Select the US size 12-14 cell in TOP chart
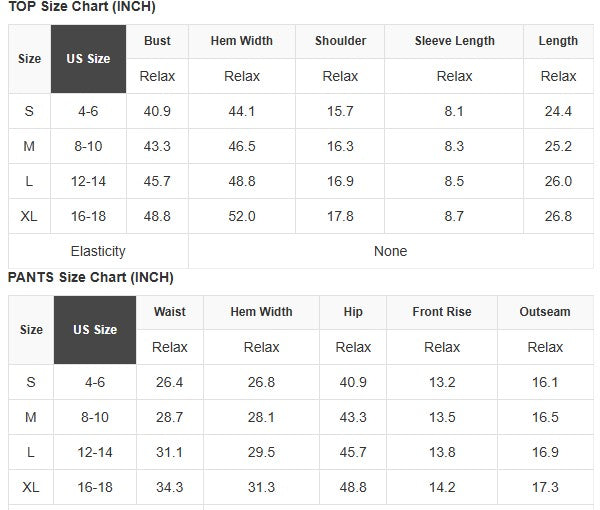The image size is (600, 510). coord(88,181)
